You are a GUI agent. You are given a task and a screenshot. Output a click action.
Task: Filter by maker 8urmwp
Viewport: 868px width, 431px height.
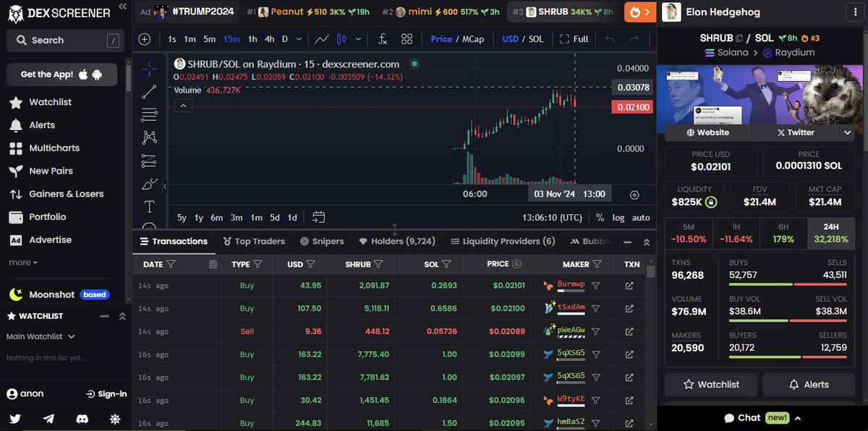595,286
